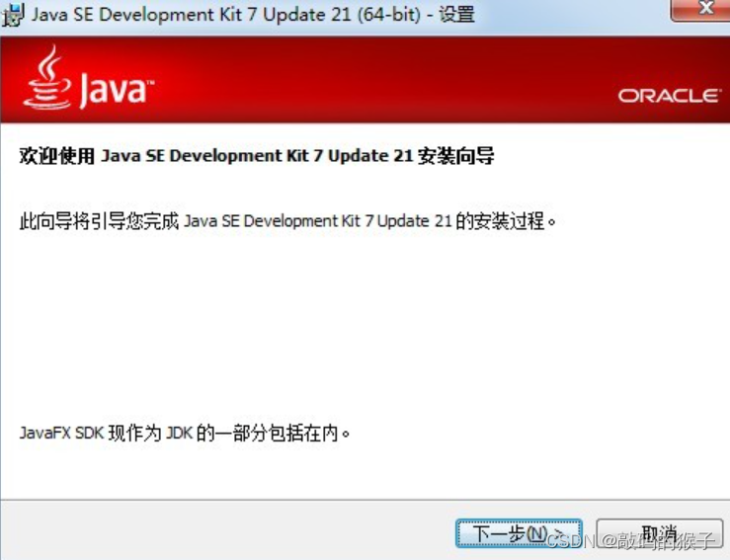This screenshot has height=560, width=730.
Task: Click the window title Java SE Development Kit 7
Action: point(253,15)
